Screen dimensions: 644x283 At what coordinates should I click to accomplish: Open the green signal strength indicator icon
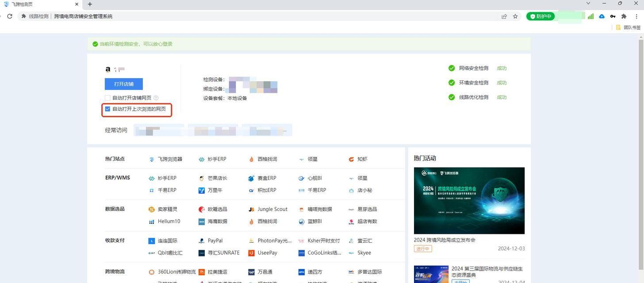click(590, 16)
